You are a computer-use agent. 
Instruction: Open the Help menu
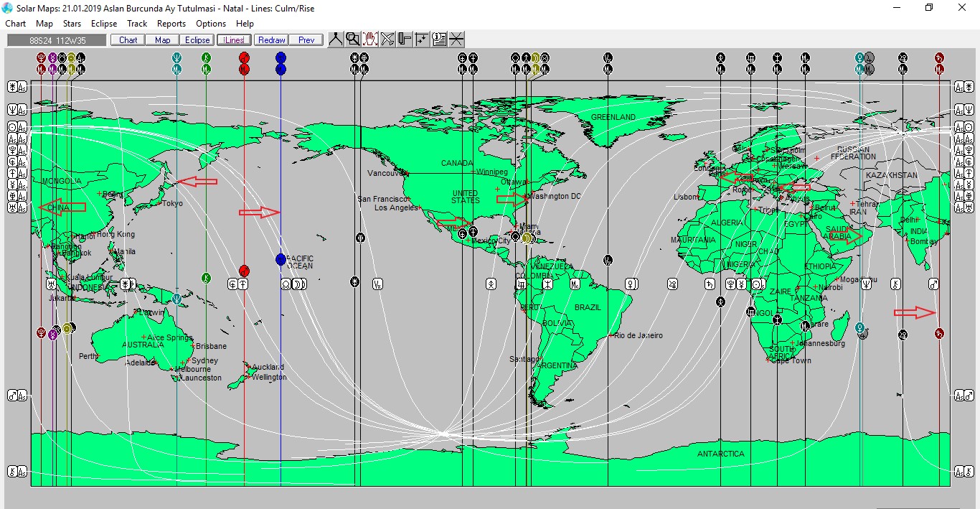tap(245, 24)
